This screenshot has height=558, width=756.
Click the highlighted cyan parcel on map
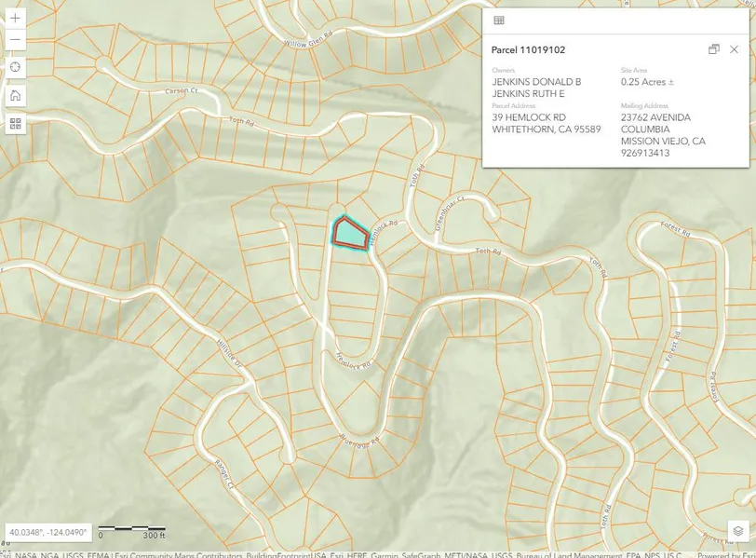pos(348,231)
